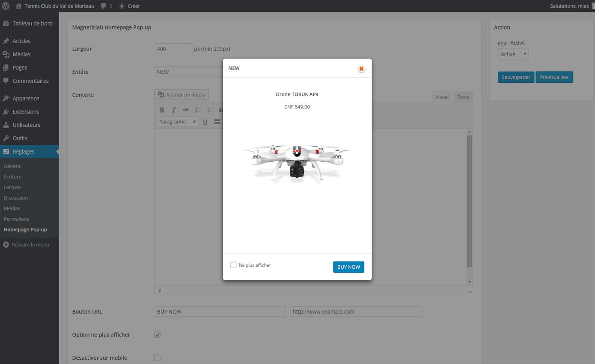Click the Prévisualiser button

554,77
